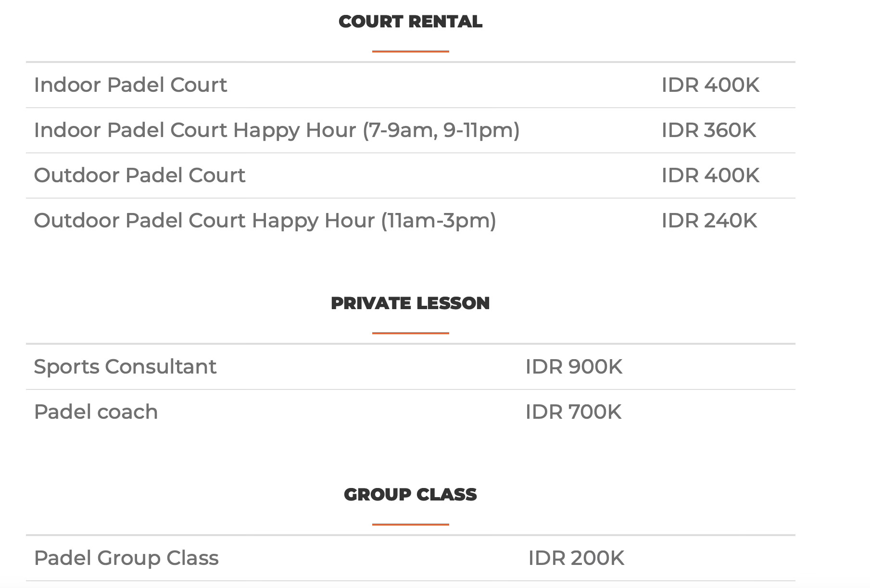Click the GROUP CLASS heading
This screenshot has width=870, height=588.
coord(410,495)
